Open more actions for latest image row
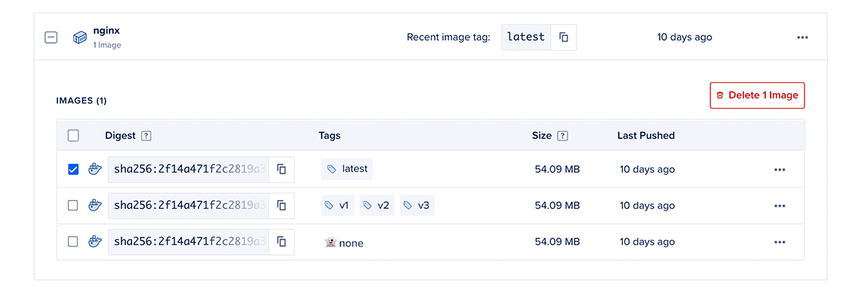The height and width of the screenshot is (292, 868). [780, 169]
